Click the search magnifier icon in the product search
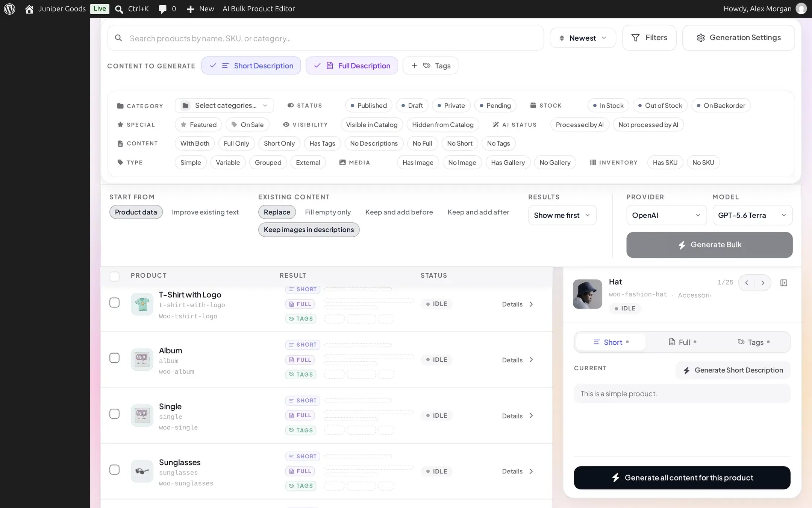Screen dimensions: 812x508 (x=118, y=38)
